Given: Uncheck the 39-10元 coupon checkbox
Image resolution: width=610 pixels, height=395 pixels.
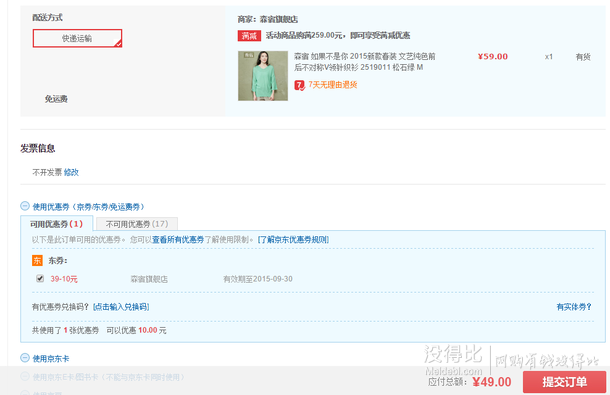Looking at the screenshot, I should pos(40,278).
